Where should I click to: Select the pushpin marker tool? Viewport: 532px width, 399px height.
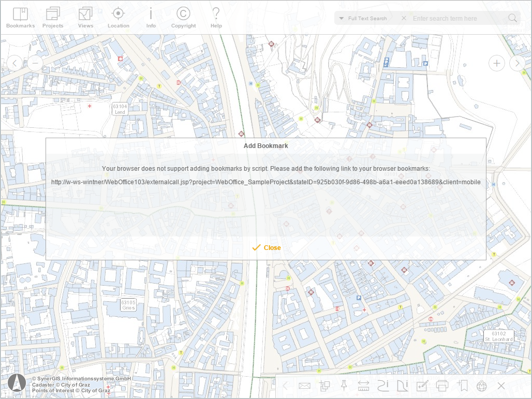click(x=344, y=386)
